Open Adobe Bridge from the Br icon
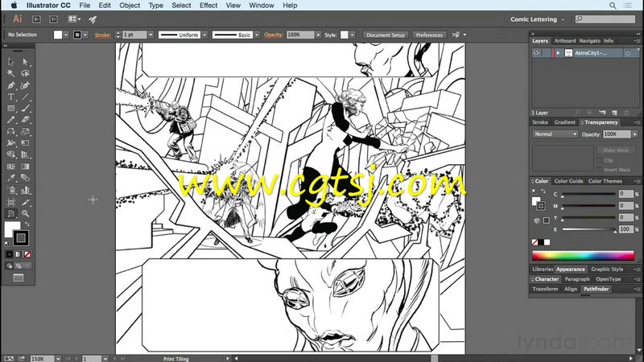The image size is (644, 362). [x=36, y=19]
